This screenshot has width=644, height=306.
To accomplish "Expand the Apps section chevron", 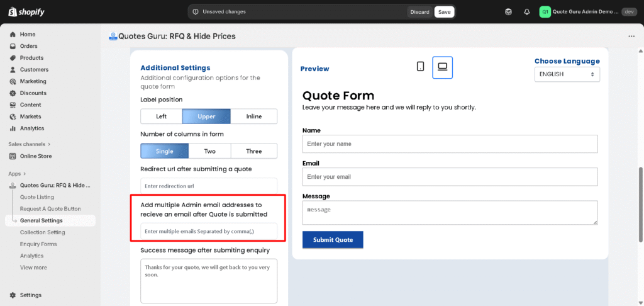I will click(26, 174).
